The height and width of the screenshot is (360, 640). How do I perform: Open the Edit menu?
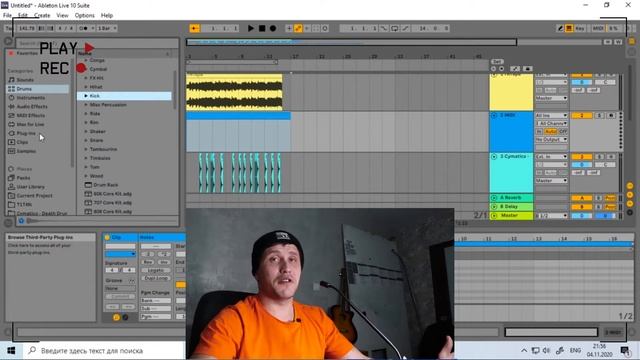pyautogui.click(x=23, y=16)
